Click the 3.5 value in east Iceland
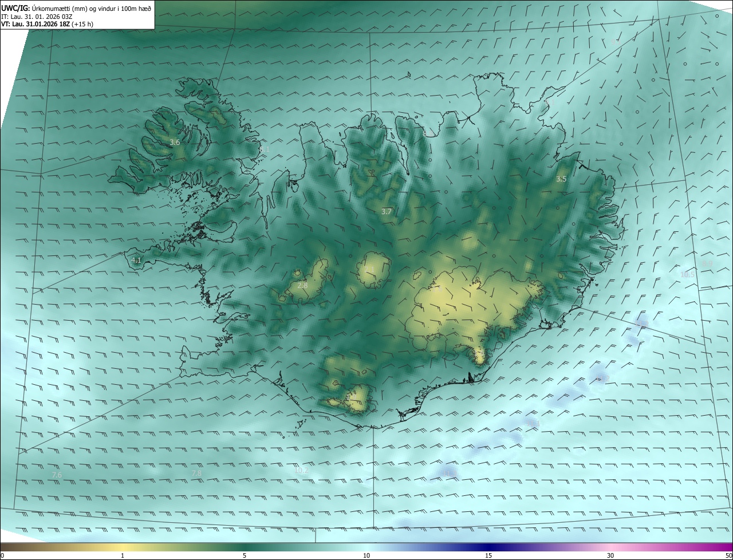 point(561,179)
